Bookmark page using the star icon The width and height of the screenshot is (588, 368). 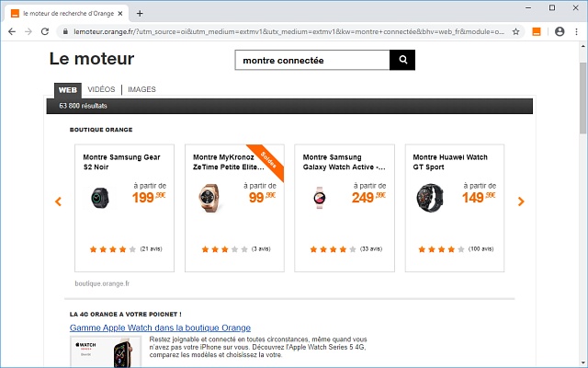(516, 32)
